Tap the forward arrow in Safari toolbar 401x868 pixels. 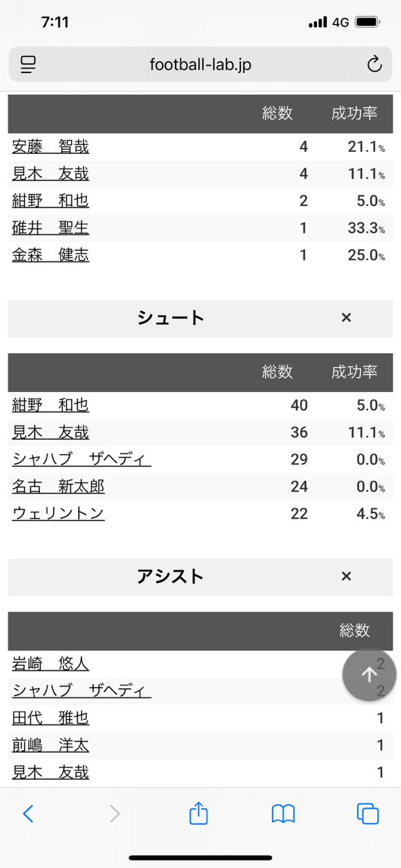115,814
